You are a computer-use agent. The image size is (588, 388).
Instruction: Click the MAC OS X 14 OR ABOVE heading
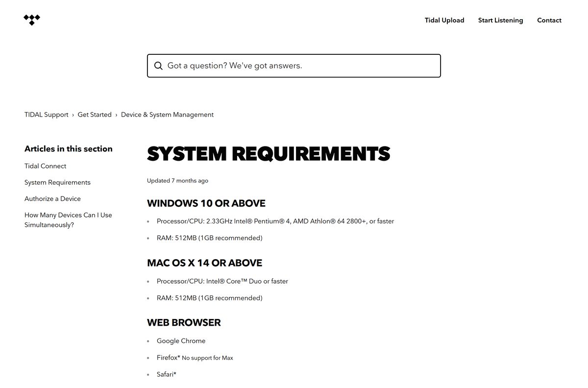(204, 263)
